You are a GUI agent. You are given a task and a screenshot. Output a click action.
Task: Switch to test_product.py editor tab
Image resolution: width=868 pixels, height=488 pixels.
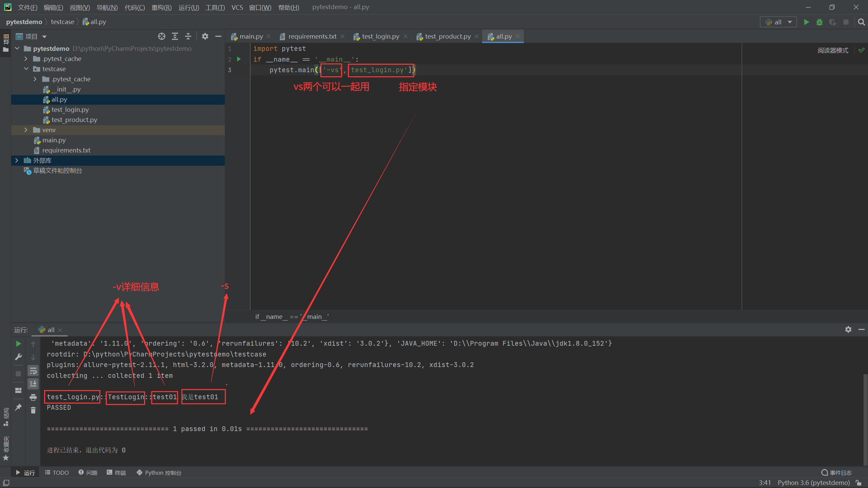click(x=448, y=36)
